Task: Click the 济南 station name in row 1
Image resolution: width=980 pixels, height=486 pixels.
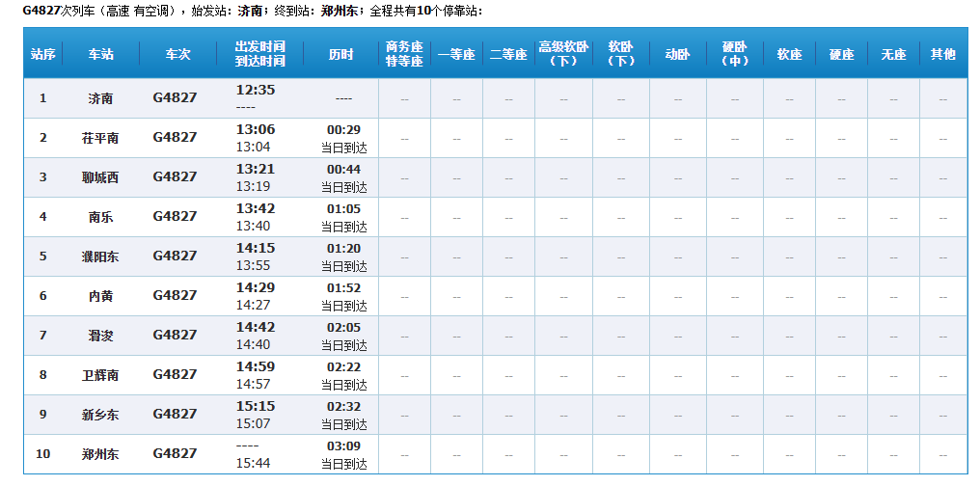Action: (x=100, y=98)
